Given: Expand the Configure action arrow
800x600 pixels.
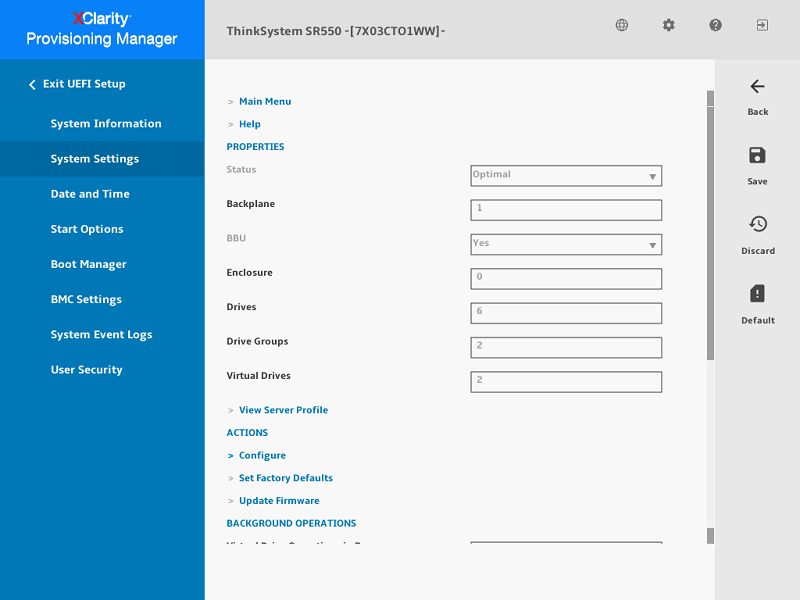Looking at the screenshot, I should pyautogui.click(x=231, y=456).
